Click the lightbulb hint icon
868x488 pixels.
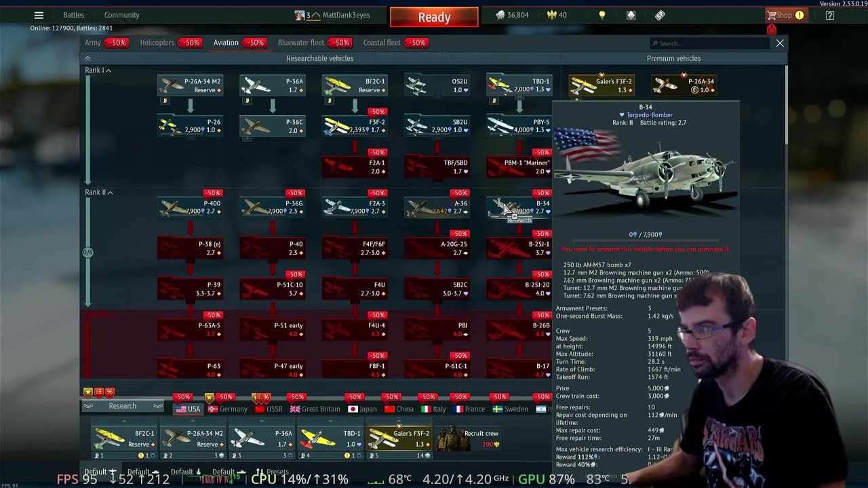601,15
